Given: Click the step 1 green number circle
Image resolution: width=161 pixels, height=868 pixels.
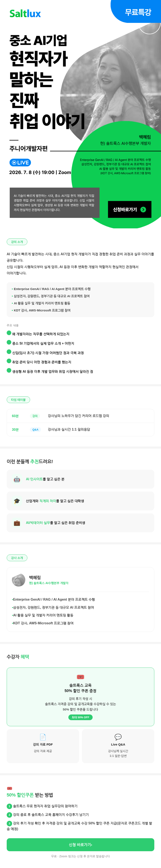Looking at the screenshot, I should coord(9,806).
